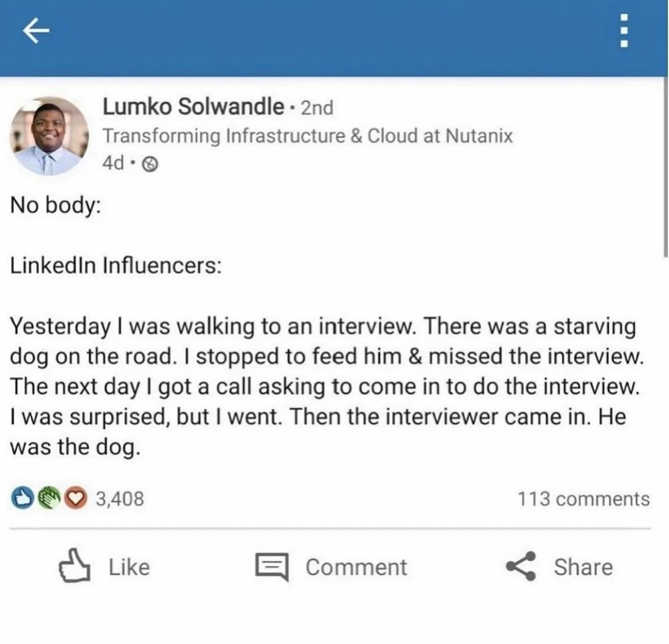Screen dimensions: 669x644
Task: Click the blue thumbs-up reaction icon
Action: 22,497
